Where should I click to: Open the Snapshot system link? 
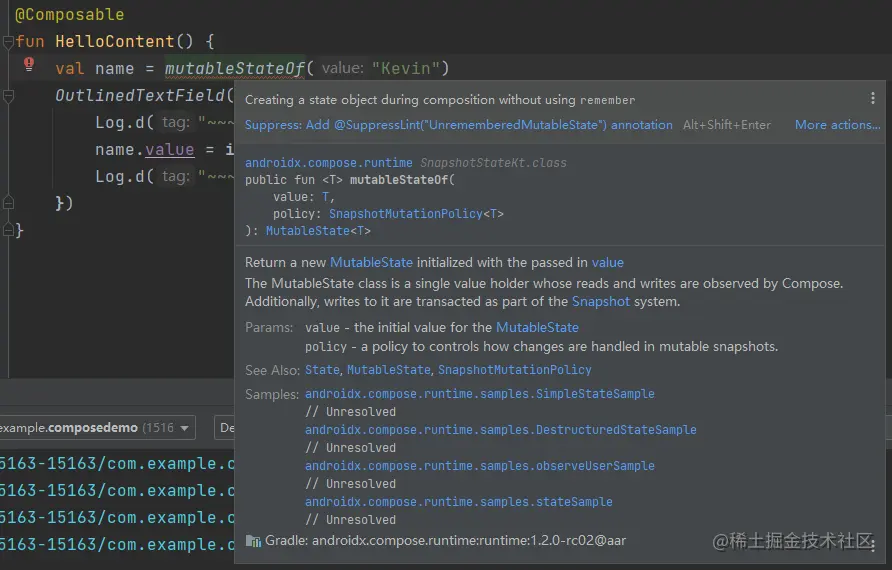(x=601, y=301)
